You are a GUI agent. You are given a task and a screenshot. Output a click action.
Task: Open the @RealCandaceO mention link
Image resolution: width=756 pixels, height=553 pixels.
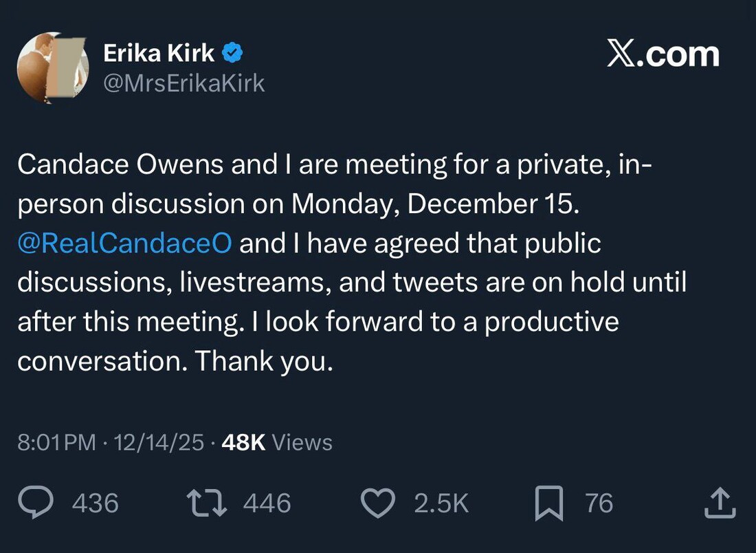125,243
